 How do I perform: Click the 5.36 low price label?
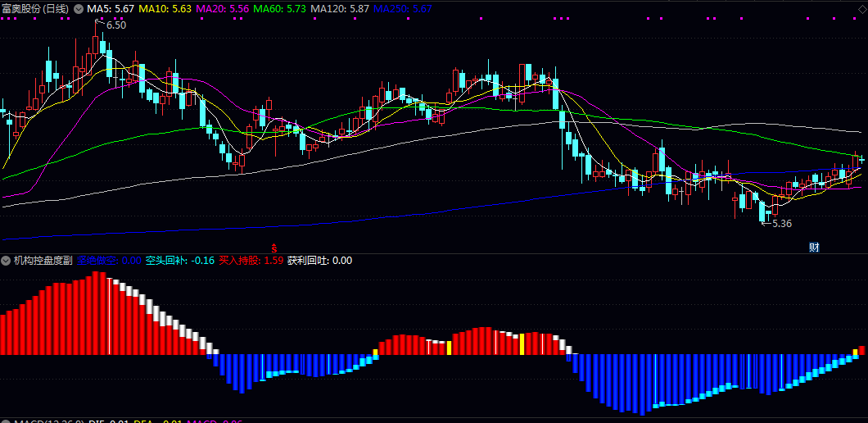(782, 224)
